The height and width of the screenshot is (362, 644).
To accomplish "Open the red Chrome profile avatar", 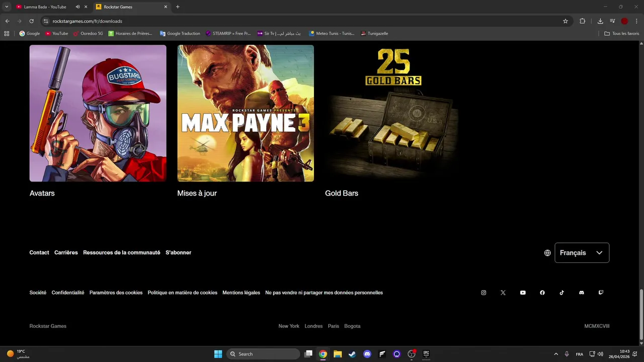I will tap(624, 21).
